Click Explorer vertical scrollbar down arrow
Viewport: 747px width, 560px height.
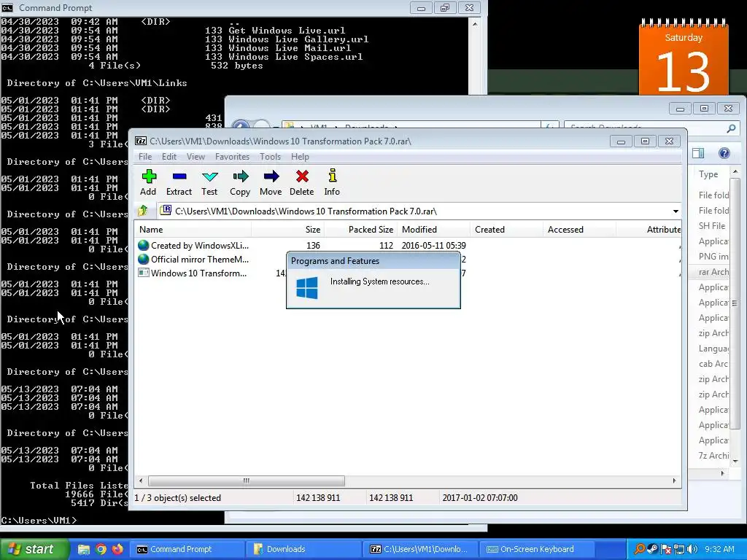[735, 461]
